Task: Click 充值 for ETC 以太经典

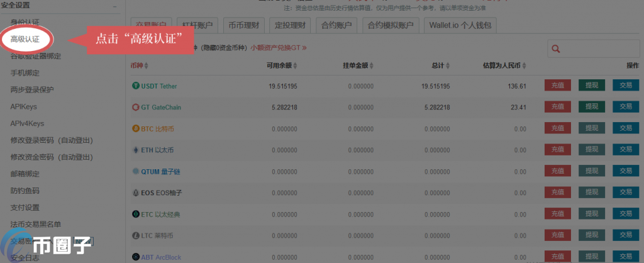Action: pos(557,214)
